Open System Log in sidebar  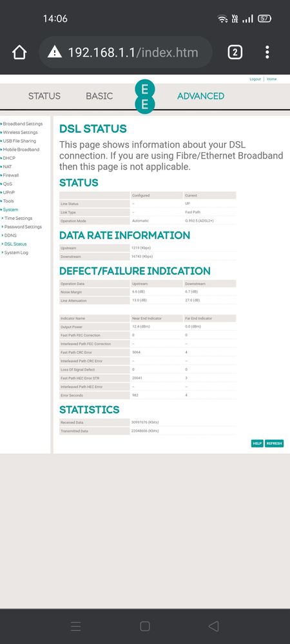16,253
